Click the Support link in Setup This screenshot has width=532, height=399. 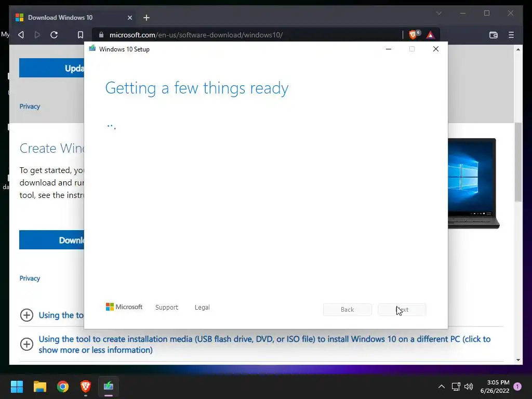point(167,308)
